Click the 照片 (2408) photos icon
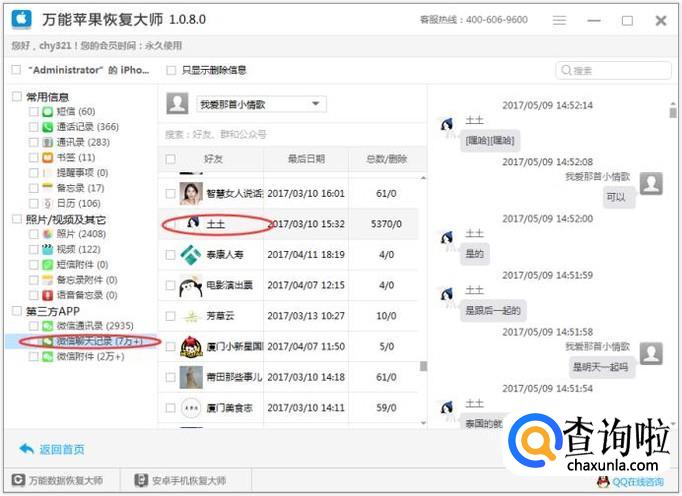The height and width of the screenshot is (496, 682). click(x=47, y=234)
